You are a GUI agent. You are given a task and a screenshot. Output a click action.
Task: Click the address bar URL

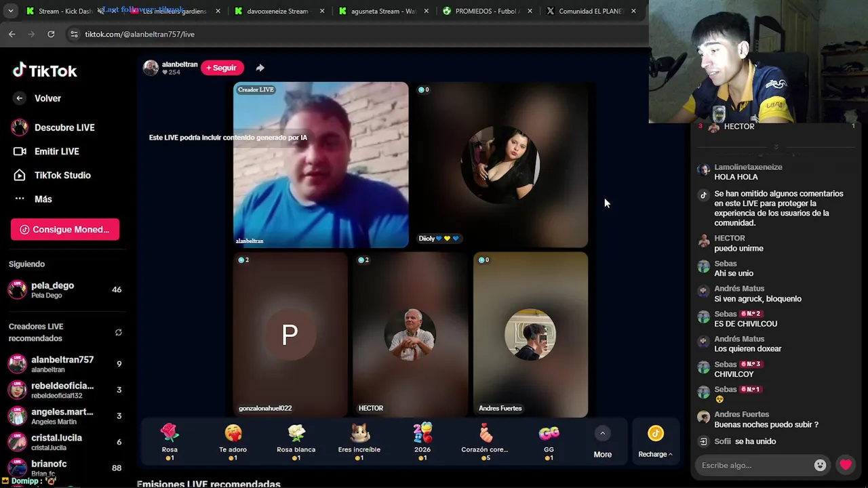[x=140, y=34]
